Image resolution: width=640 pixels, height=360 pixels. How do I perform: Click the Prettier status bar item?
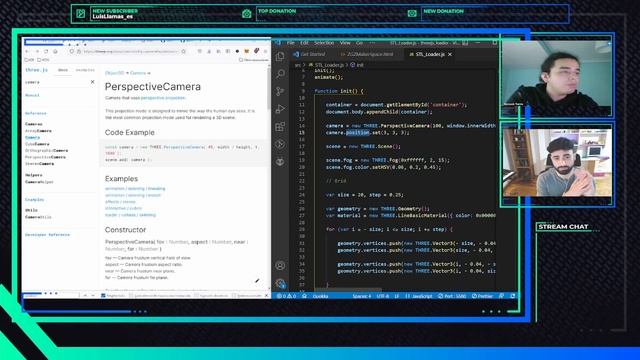(x=482, y=296)
